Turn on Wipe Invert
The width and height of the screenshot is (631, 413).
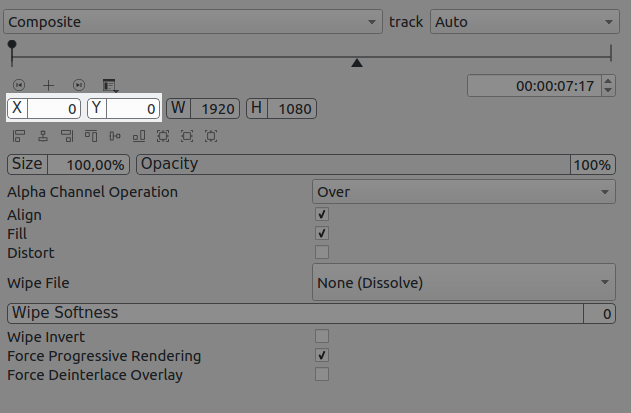tap(322, 337)
